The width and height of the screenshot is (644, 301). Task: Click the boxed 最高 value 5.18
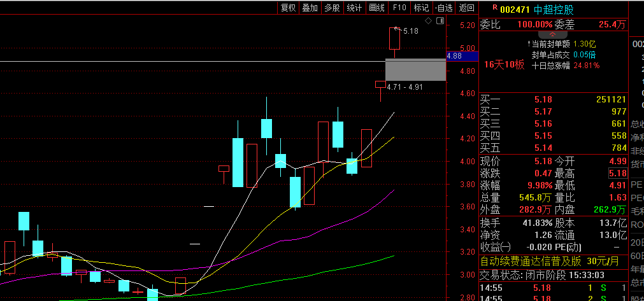618,174
